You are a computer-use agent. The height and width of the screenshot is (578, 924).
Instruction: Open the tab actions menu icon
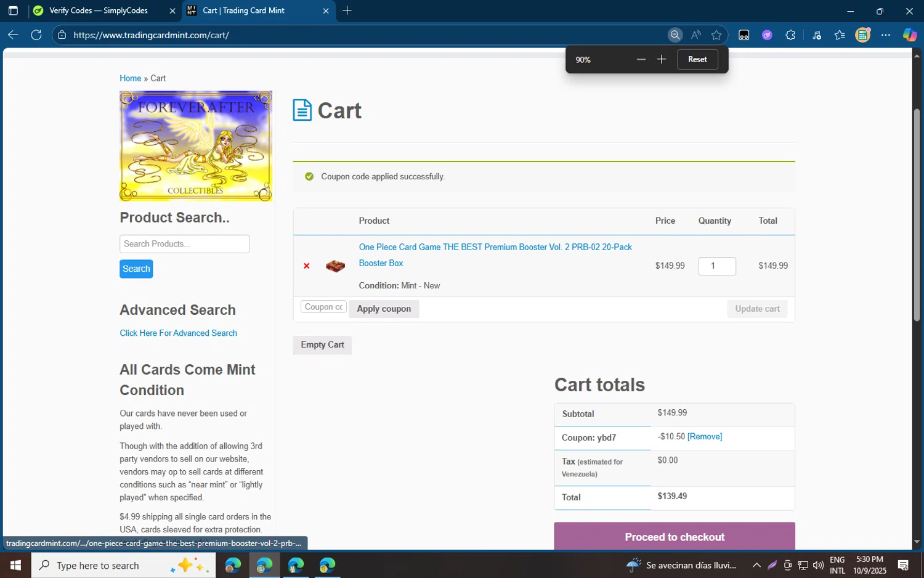(x=13, y=10)
